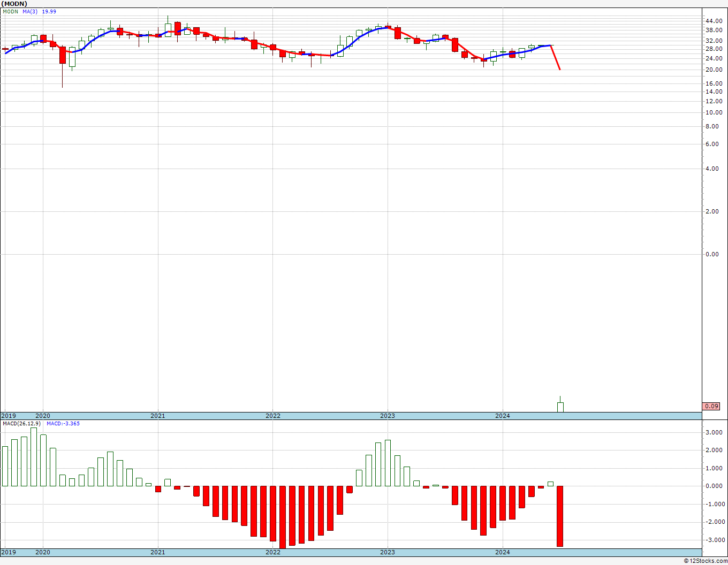
Task: Click the 28.00 price axis label
Action: 714,49
